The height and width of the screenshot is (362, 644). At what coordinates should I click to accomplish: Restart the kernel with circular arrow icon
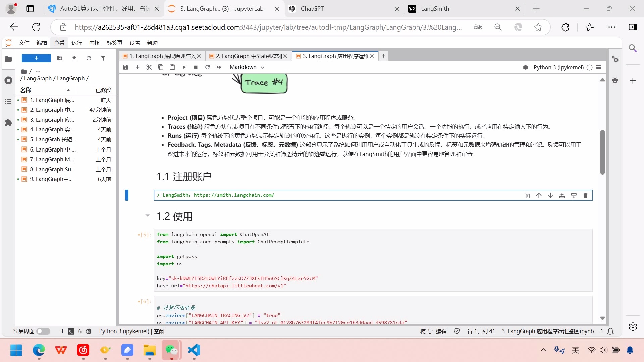(208, 67)
